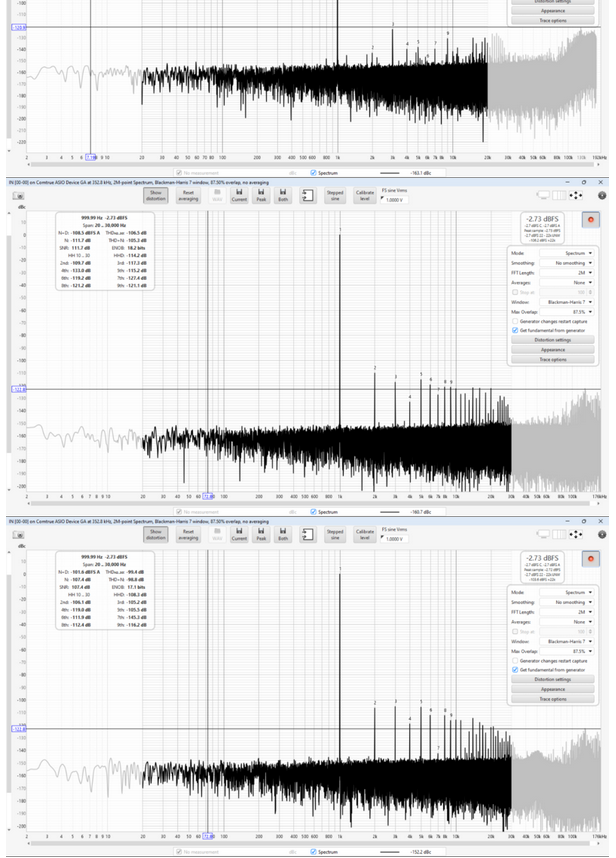Click the four-arrows move icon in middle RTA window
This screenshot has width=616, height=858.
[575, 195]
